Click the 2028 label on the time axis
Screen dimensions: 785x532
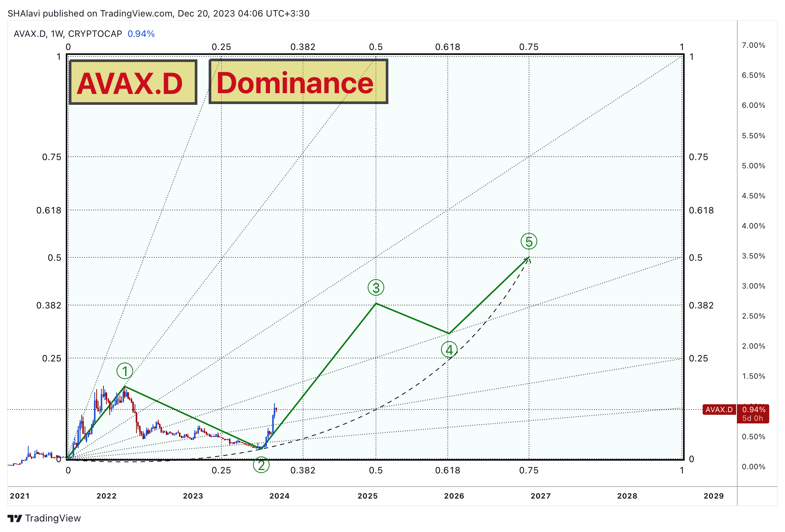tap(627, 496)
